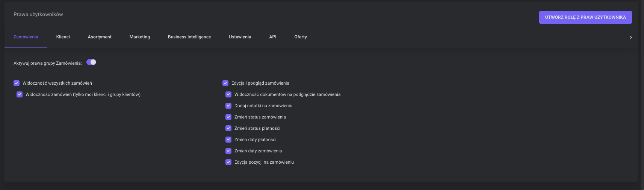The image size is (644, 190).
Task: Click Utwórz rolę z praw użytkownika button
Action: tap(585, 17)
